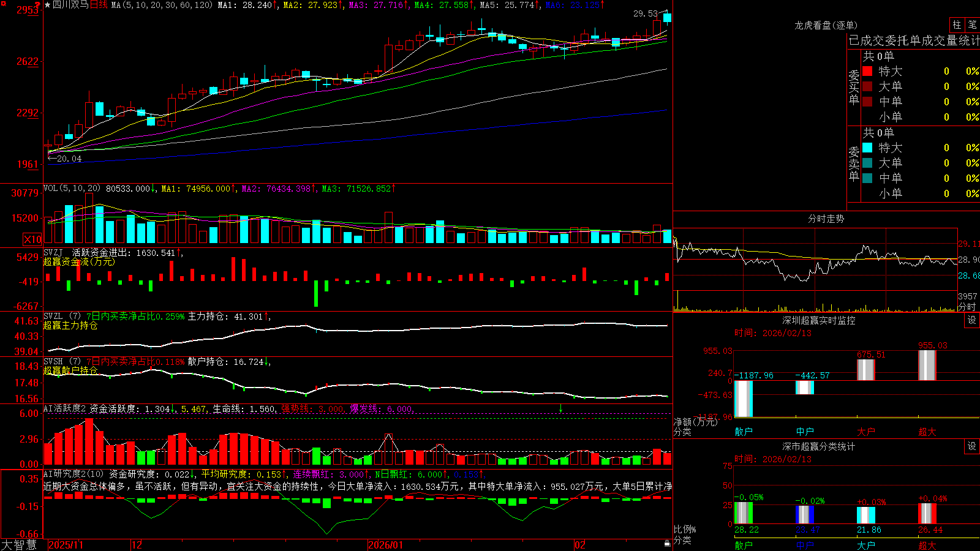Click the green down arrow in AI活跃度2 header
Viewport: 980px width, 551px height.
click(560, 408)
